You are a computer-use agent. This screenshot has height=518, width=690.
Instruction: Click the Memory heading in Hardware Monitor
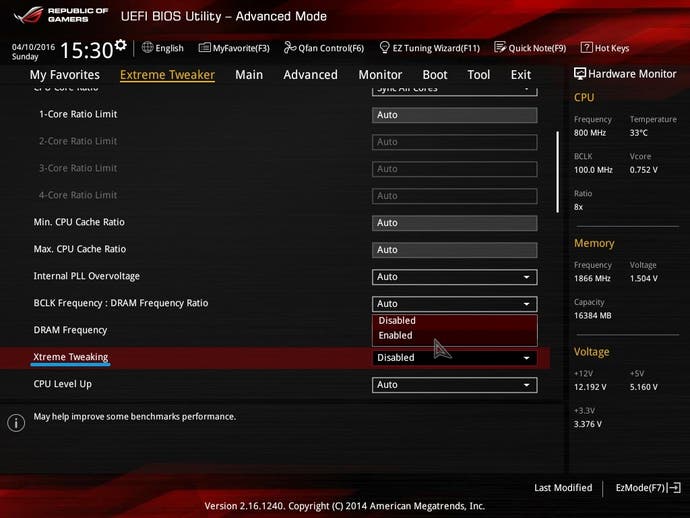594,243
